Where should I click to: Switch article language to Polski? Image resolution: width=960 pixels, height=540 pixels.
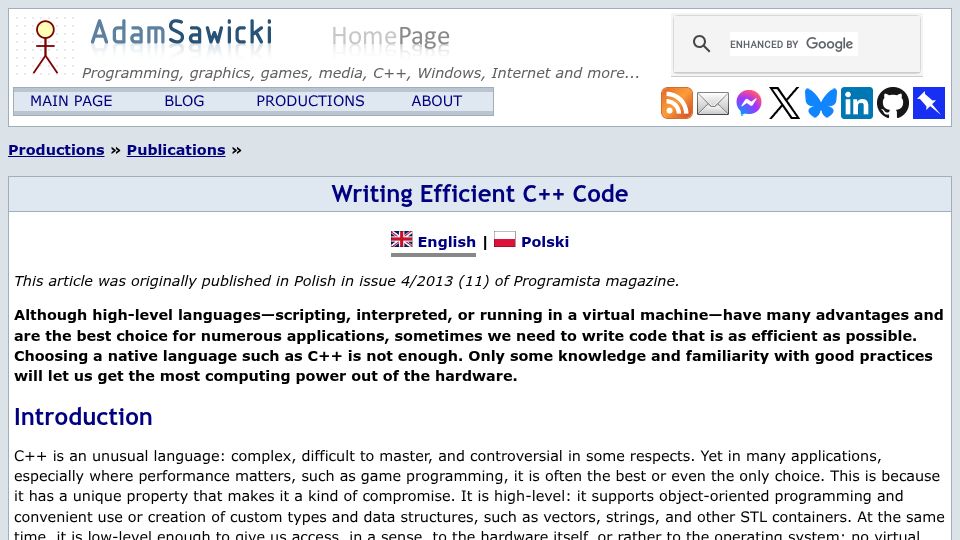[x=545, y=242]
